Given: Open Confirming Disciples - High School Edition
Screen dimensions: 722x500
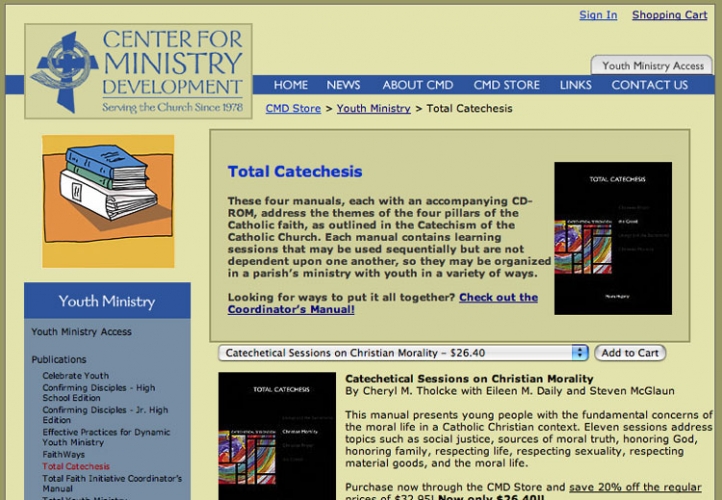Looking at the screenshot, I should 99,393.
